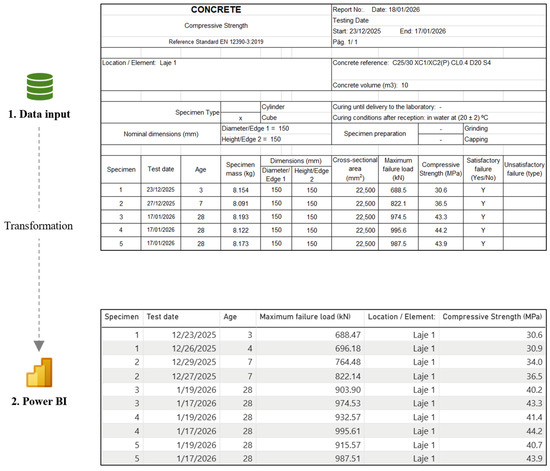Click the yellow Power BI logo icon
Viewport: 550px width, 471px height.
pyautogui.click(x=39, y=372)
